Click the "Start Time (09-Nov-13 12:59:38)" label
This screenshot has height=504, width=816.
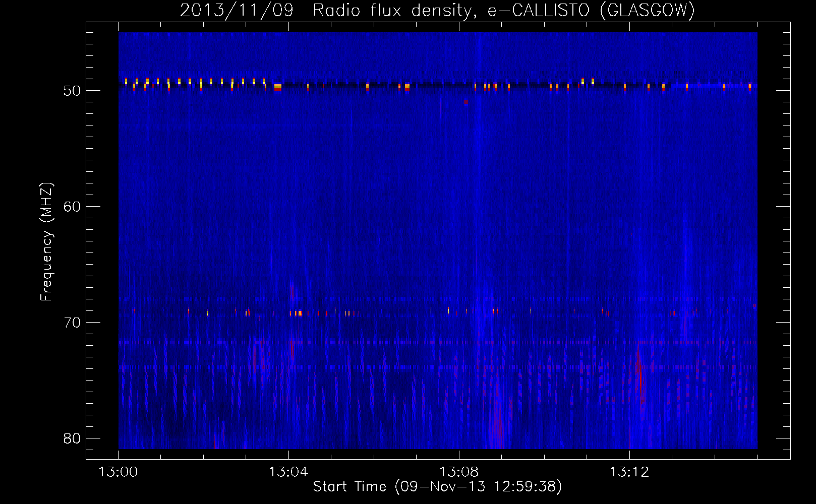[437, 487]
